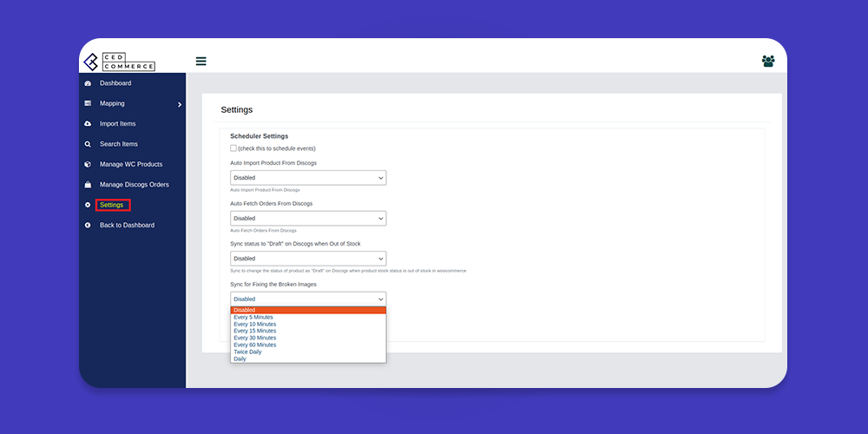Viewport: 868px width, 434px height.
Task: Collapse Sync for Fixing Broken Images dropdown
Action: coord(308,299)
